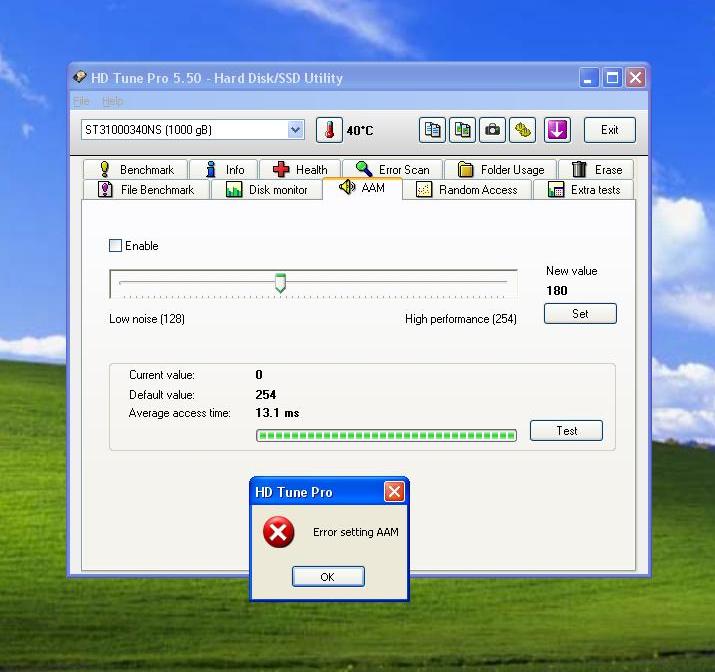Tick the Enable checkbox
This screenshot has width=715, height=672.
[x=115, y=246]
